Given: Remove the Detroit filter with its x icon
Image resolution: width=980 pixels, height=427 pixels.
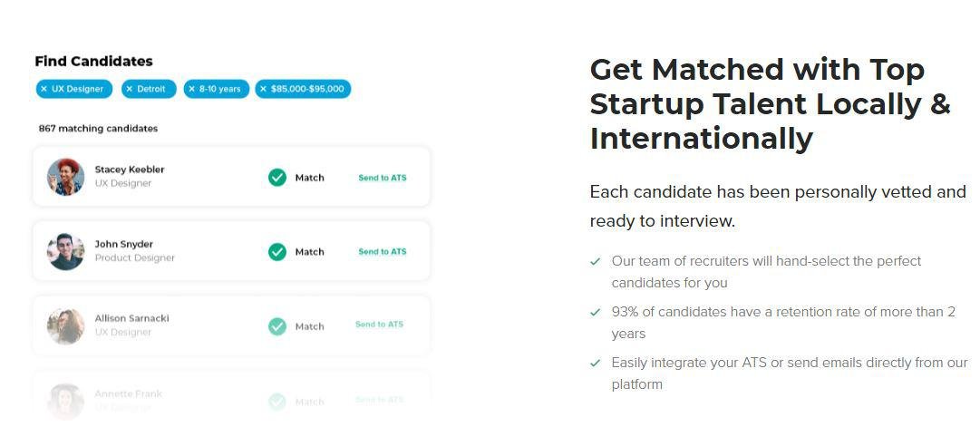Looking at the screenshot, I should click(x=130, y=89).
